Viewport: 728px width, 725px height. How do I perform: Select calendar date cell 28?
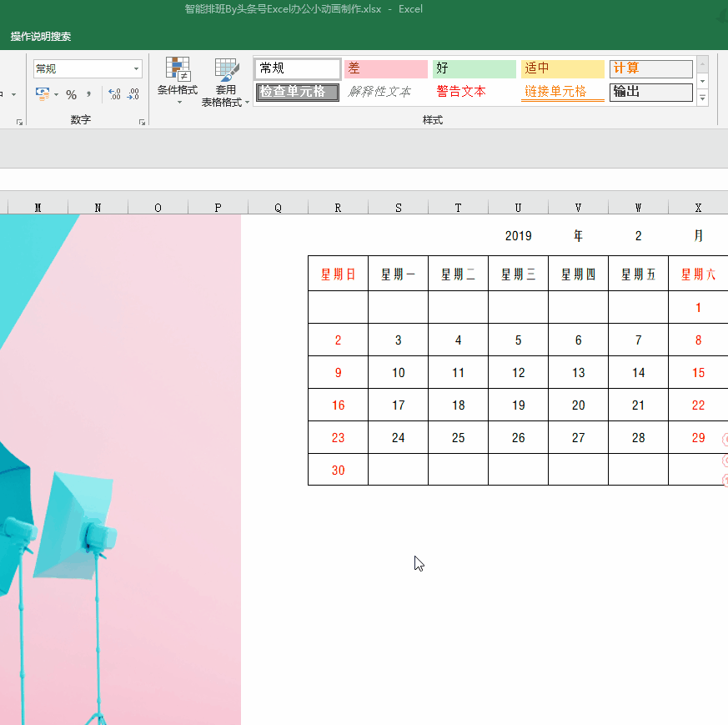pos(639,437)
